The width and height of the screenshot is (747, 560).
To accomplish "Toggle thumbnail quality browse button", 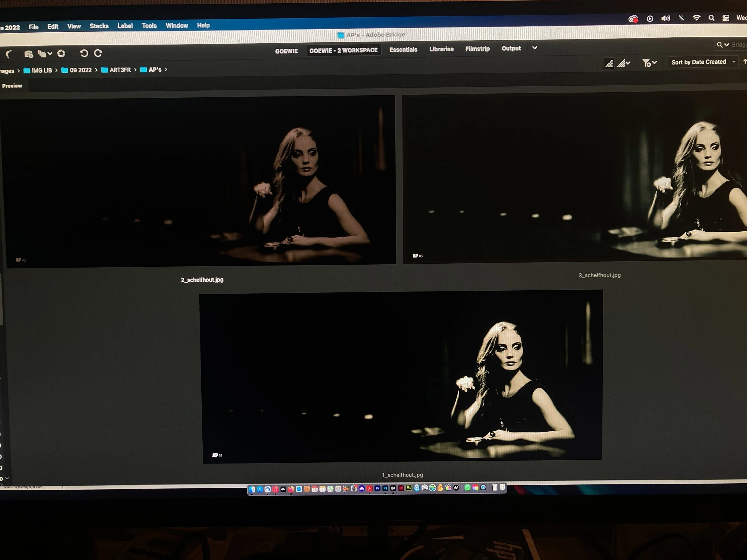I will click(x=609, y=63).
